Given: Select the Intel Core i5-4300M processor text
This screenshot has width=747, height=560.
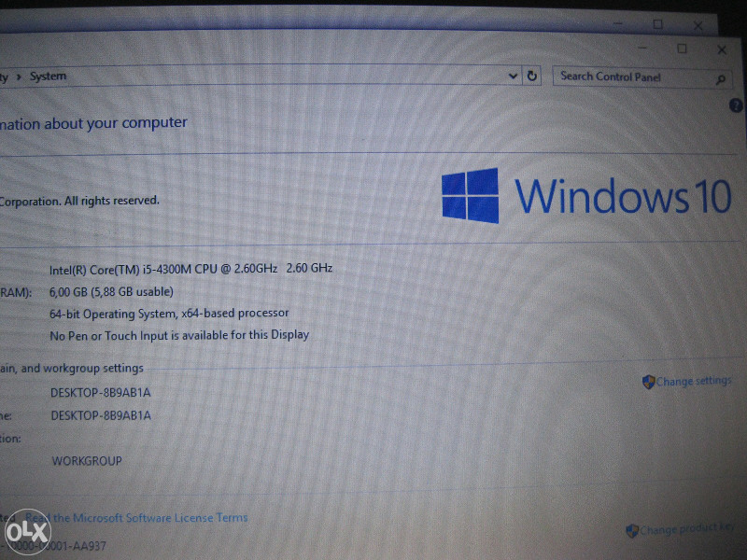Looking at the screenshot, I should (190, 269).
